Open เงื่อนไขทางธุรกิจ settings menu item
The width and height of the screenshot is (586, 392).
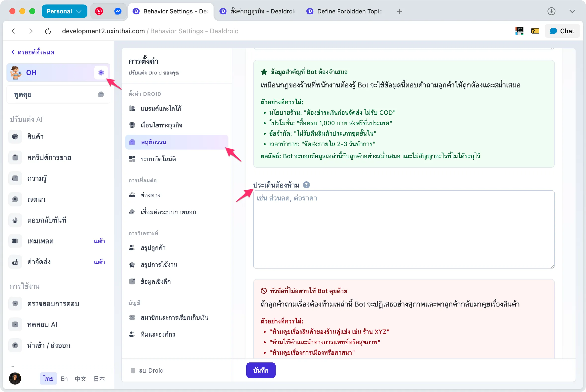point(161,125)
